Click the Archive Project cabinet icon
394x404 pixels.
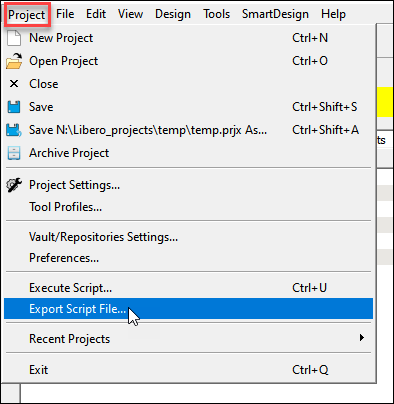(x=14, y=153)
